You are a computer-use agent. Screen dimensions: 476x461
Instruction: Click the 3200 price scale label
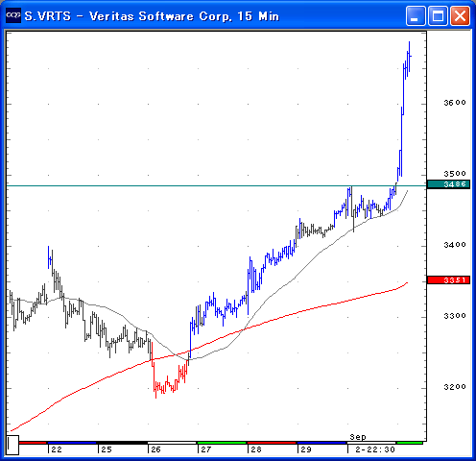coord(455,387)
